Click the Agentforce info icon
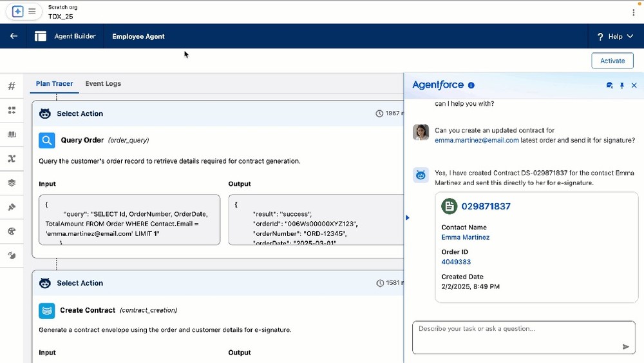The width and height of the screenshot is (644, 363). (x=471, y=85)
